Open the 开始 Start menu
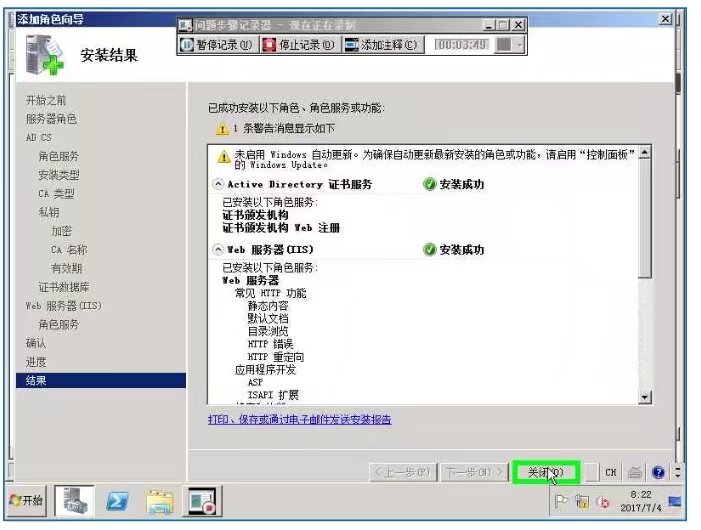Screen dimensions: 701x530 coord(27,500)
